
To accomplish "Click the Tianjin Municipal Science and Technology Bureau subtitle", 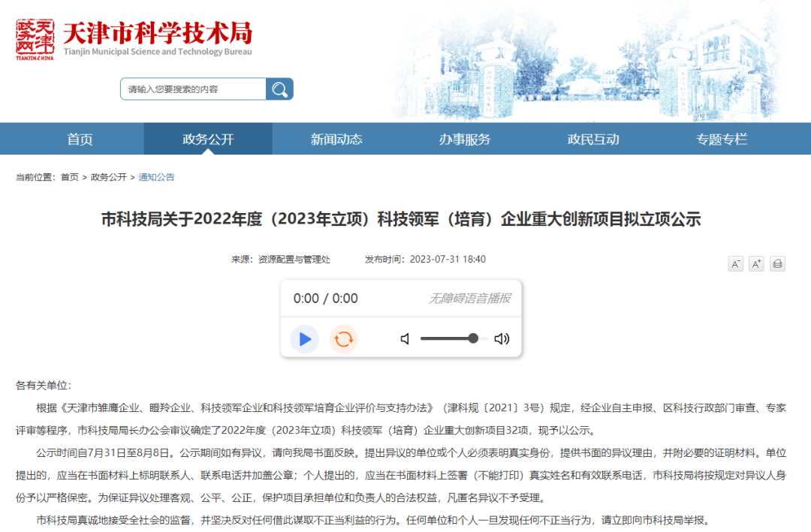I will click(158, 52).
